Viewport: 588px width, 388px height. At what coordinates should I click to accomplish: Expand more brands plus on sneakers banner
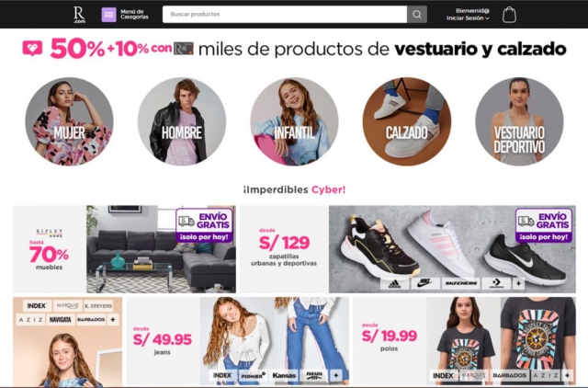518,283
